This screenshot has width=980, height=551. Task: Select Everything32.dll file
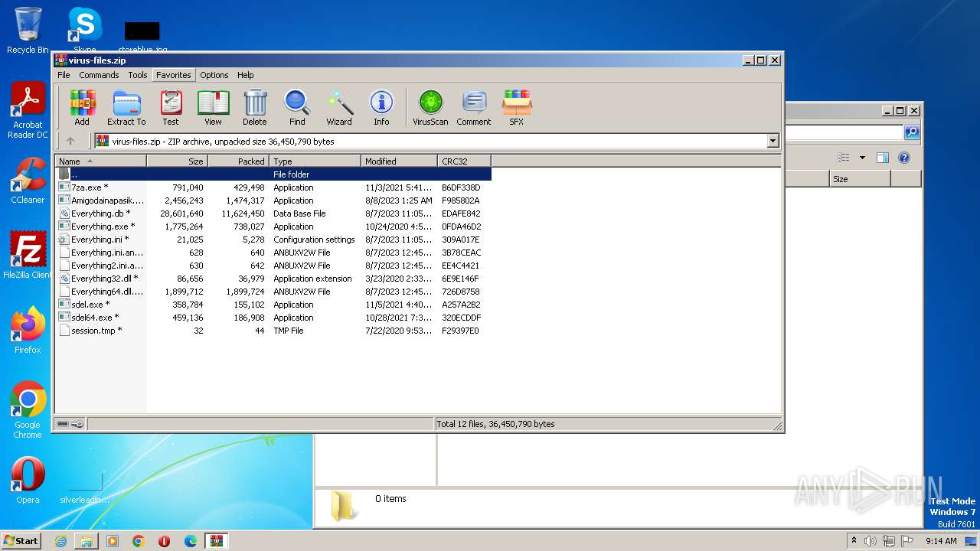(x=273, y=279)
